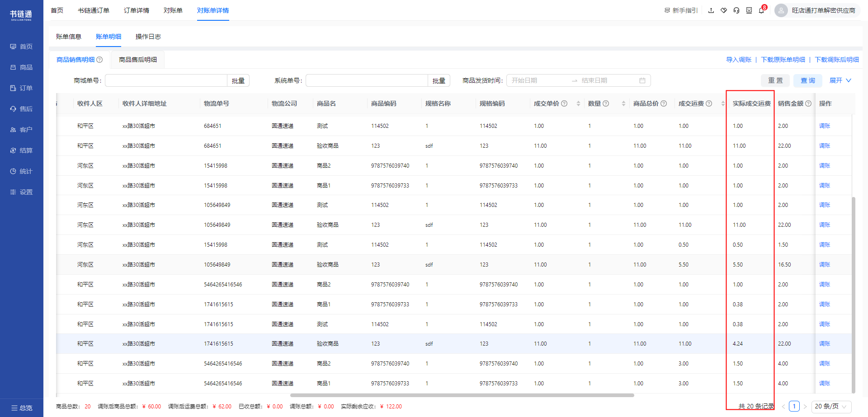Viewport: 868px width, 417px height.
Task: Click 批量 next to 系统单号 field
Action: tap(439, 80)
